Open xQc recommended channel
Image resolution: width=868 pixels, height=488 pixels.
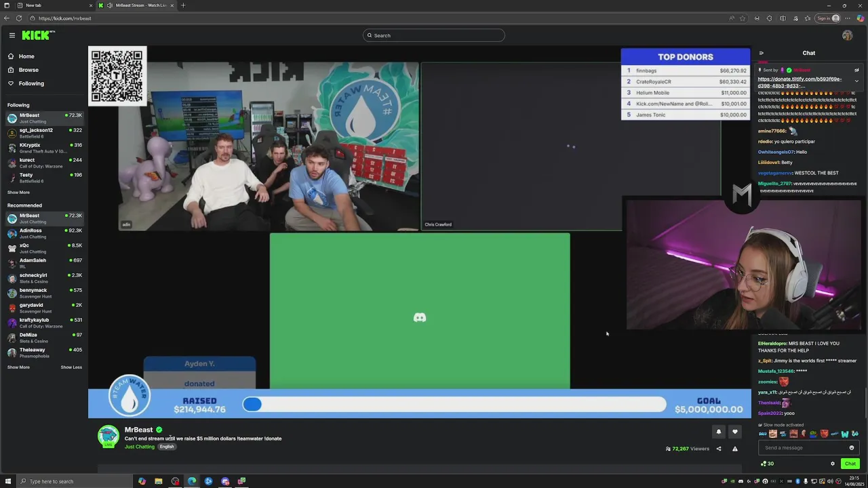coord(44,248)
